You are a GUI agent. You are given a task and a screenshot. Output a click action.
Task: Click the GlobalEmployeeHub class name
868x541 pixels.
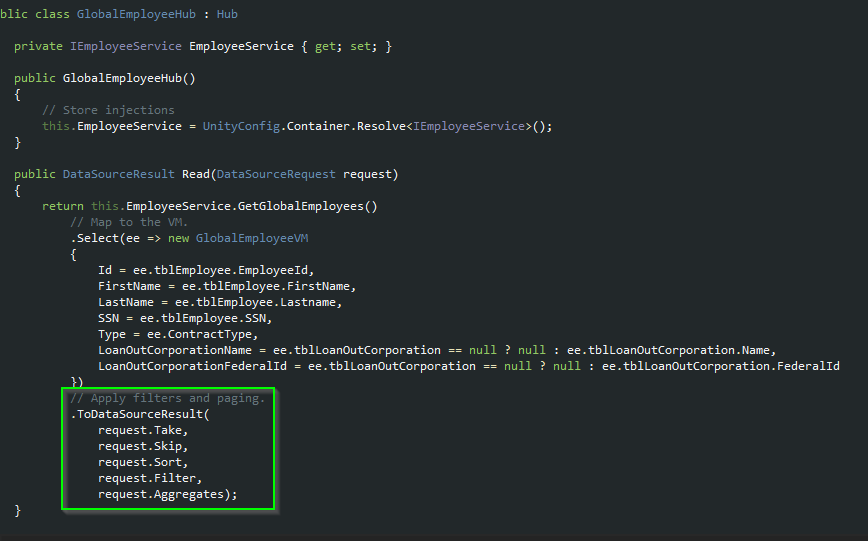(136, 14)
